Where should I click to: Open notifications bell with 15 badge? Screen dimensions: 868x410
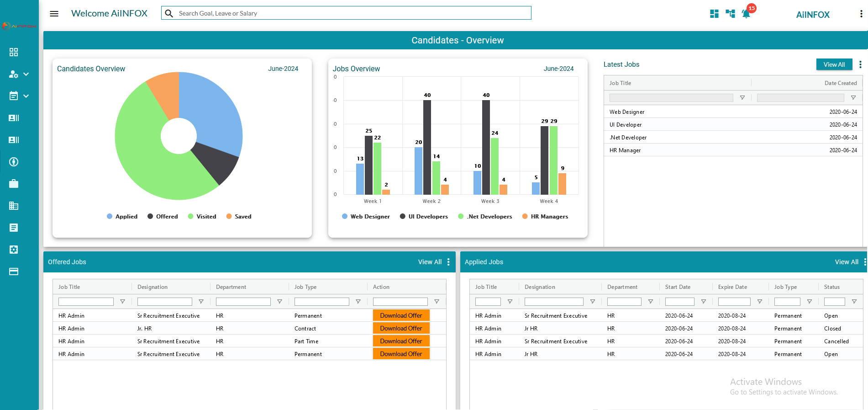[x=747, y=13]
